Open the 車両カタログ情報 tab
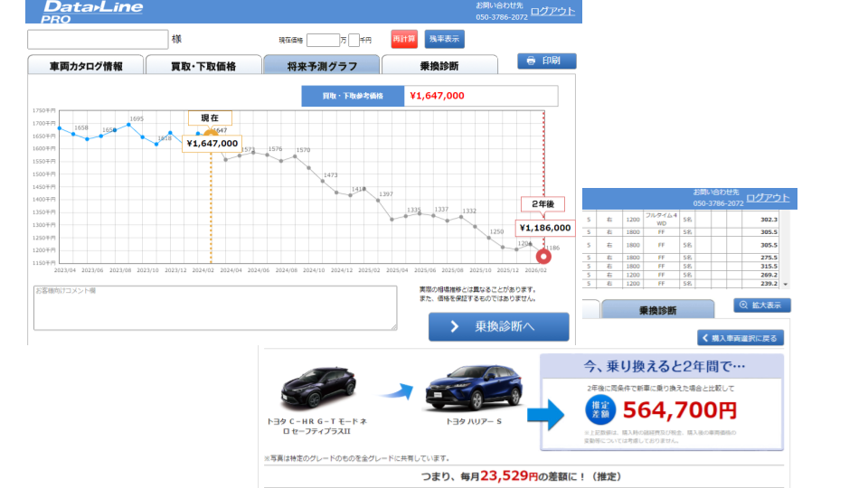The height and width of the screenshot is (488, 868). point(86,66)
